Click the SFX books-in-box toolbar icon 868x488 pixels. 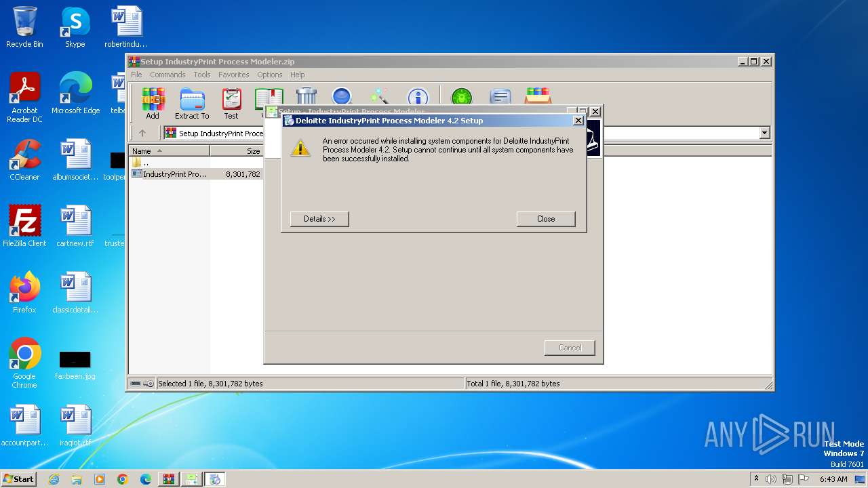point(538,96)
